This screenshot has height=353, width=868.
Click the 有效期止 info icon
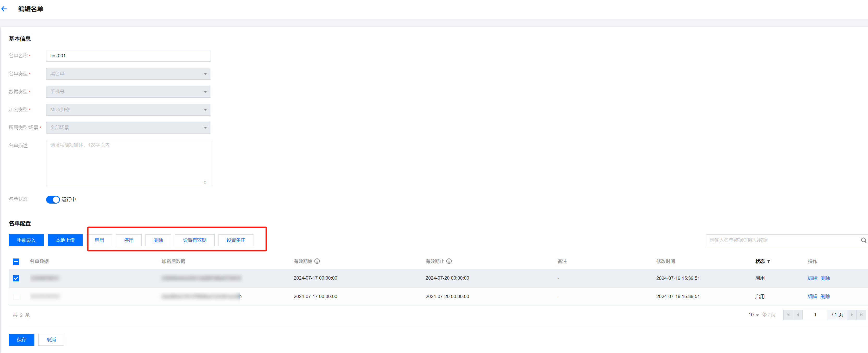click(x=449, y=261)
